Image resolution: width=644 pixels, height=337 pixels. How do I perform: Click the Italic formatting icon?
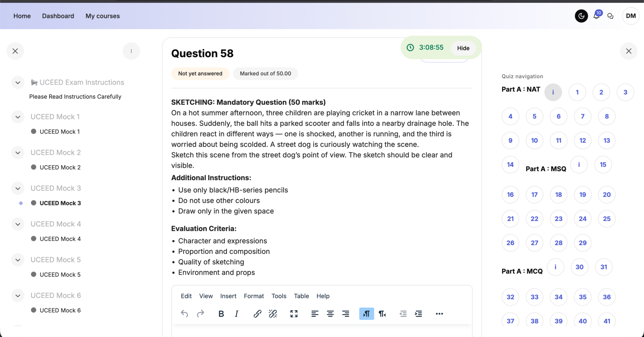point(236,314)
